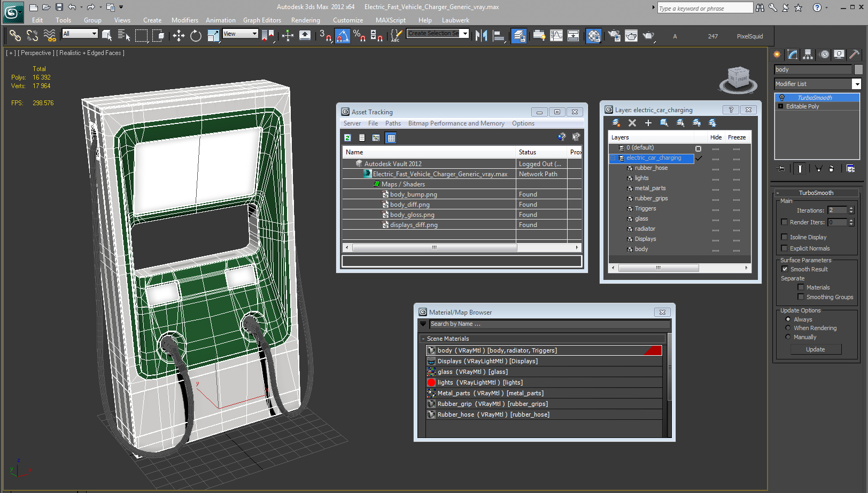
Task: Create New Layer icon in Layer dialog
Action: [616, 123]
